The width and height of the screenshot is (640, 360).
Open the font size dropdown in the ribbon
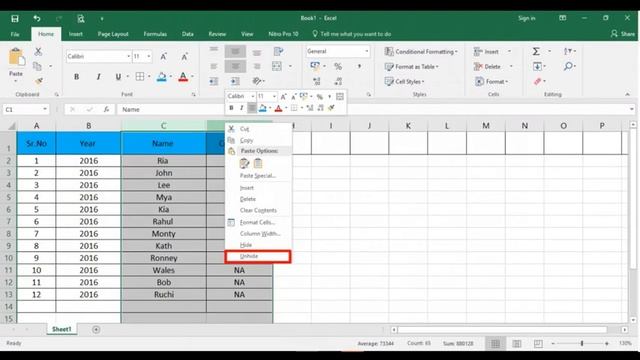click(x=149, y=56)
